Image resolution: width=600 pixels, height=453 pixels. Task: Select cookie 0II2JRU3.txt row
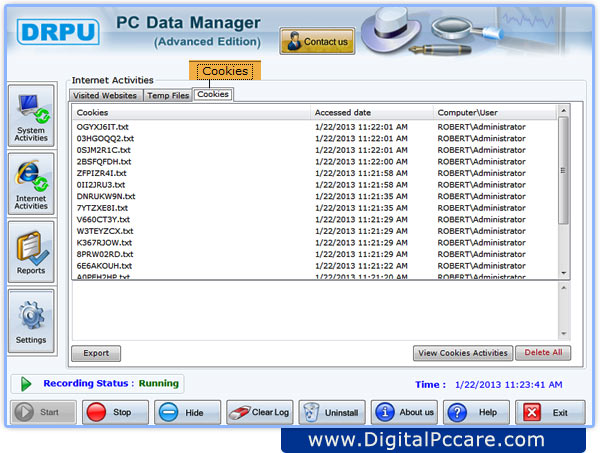[315, 184]
